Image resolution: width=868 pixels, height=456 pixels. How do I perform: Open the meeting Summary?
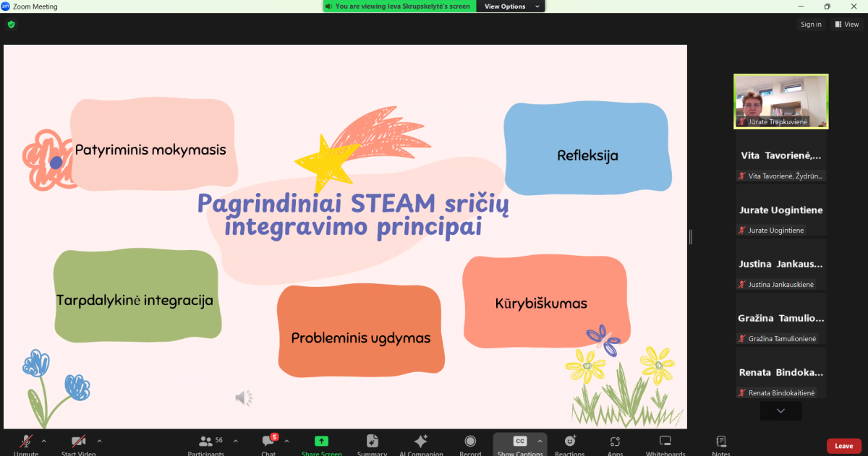point(372,442)
